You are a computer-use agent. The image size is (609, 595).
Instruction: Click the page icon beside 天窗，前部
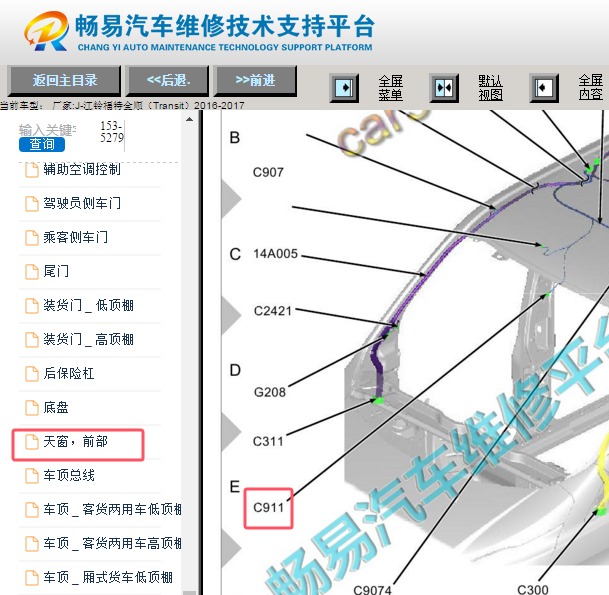[32, 442]
